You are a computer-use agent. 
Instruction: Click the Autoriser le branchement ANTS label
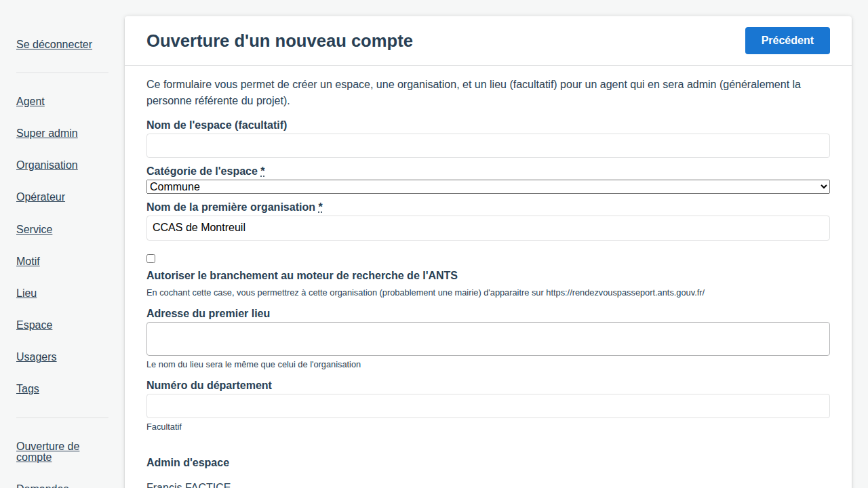[x=302, y=276]
